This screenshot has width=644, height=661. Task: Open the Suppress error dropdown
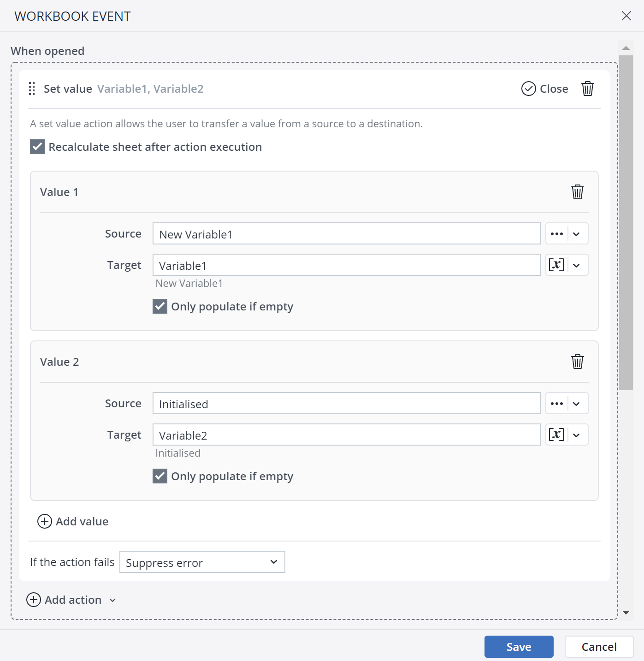click(202, 562)
